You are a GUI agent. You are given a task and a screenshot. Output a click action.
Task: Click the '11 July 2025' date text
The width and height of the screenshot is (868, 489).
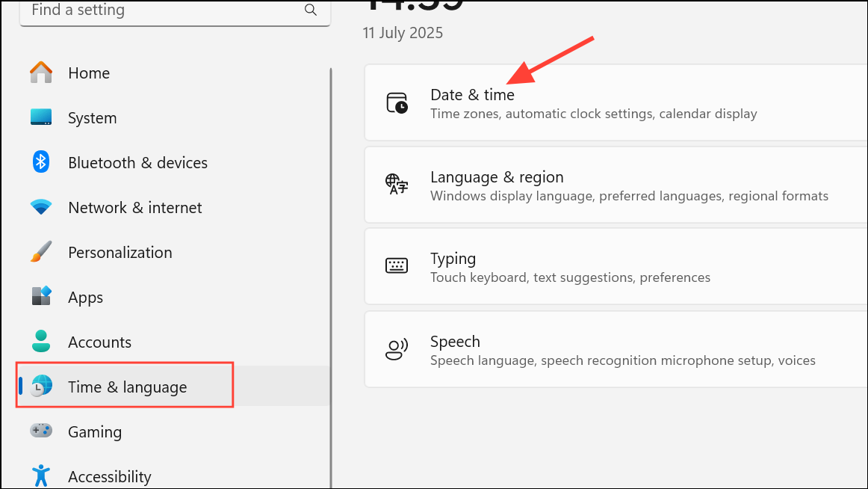[403, 33]
